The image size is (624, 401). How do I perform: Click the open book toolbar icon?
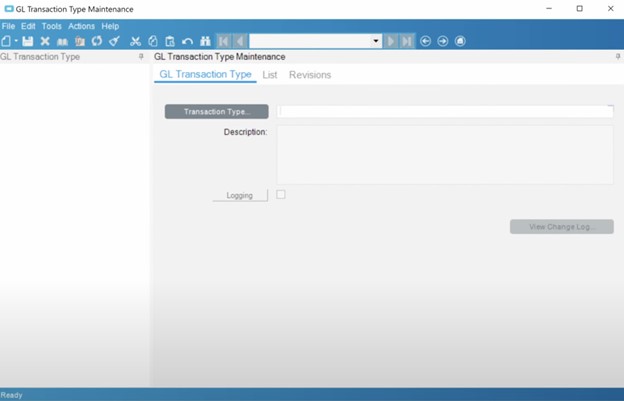62,41
